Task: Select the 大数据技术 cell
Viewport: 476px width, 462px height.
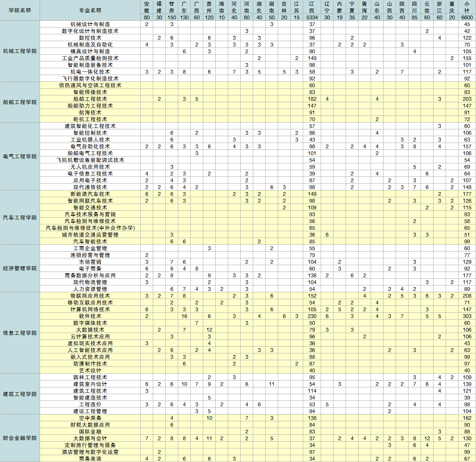Action: [x=90, y=330]
